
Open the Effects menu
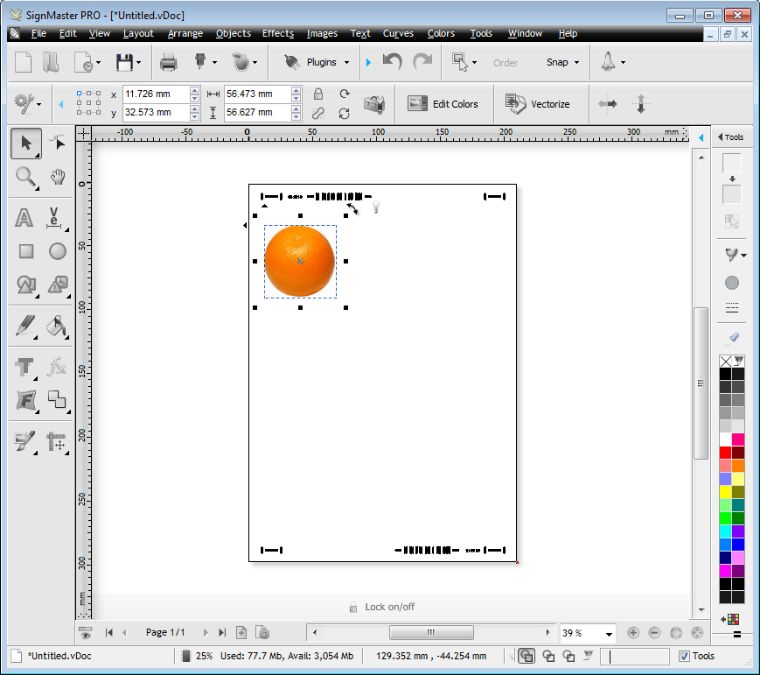(x=277, y=33)
